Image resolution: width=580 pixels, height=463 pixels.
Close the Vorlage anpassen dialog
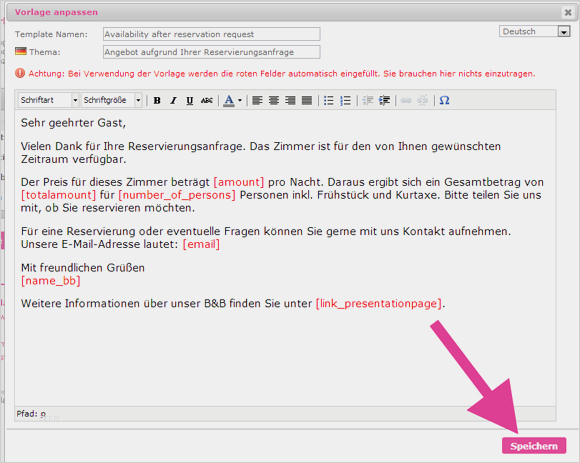[568, 13]
